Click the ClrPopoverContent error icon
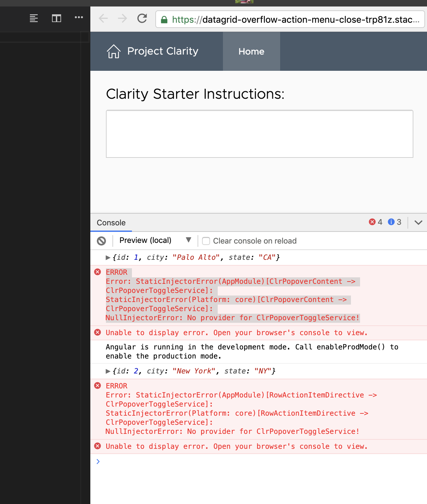Image resolution: width=427 pixels, height=504 pixels. coord(97,272)
